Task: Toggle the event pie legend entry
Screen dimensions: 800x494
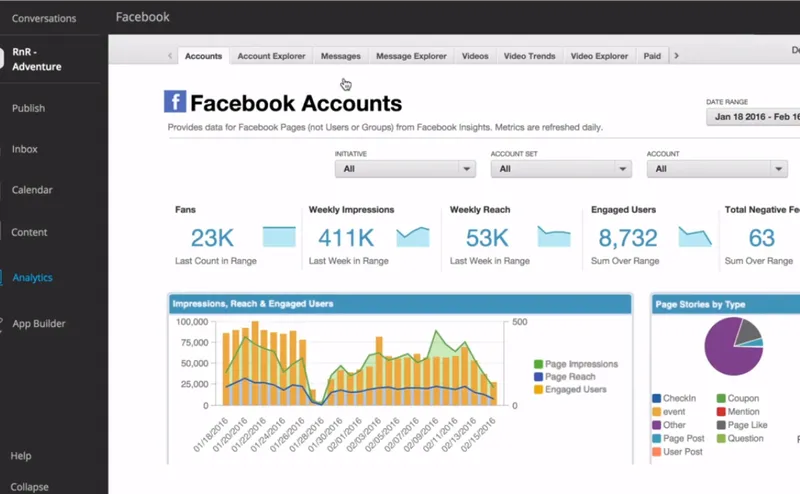Action: tap(669, 411)
